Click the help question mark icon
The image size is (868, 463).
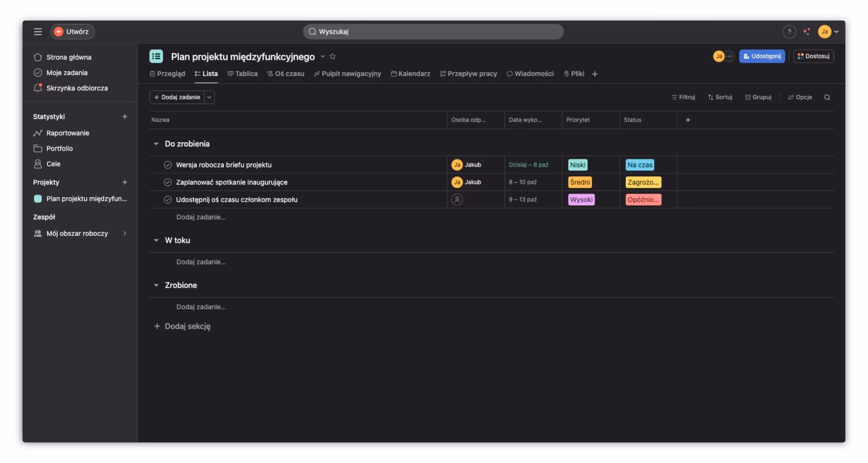pos(789,32)
